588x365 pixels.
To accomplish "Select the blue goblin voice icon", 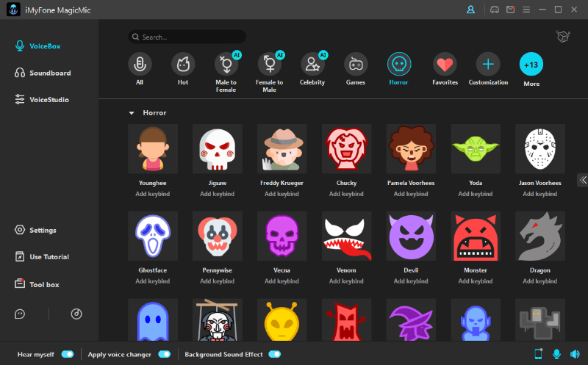I will pyautogui.click(x=476, y=319).
